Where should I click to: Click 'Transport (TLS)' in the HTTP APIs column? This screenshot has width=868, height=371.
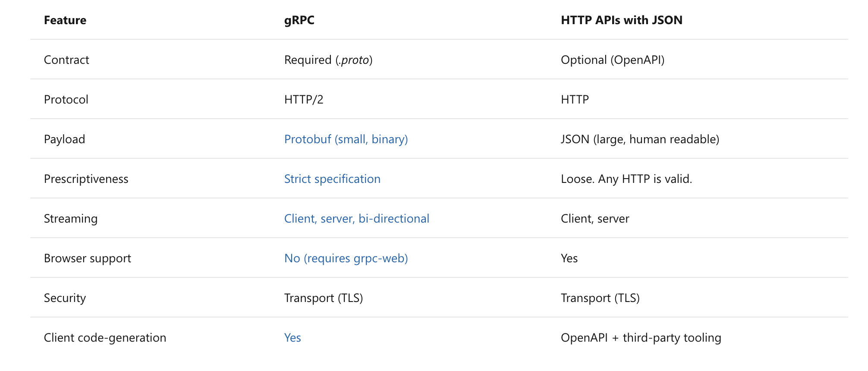click(x=600, y=298)
